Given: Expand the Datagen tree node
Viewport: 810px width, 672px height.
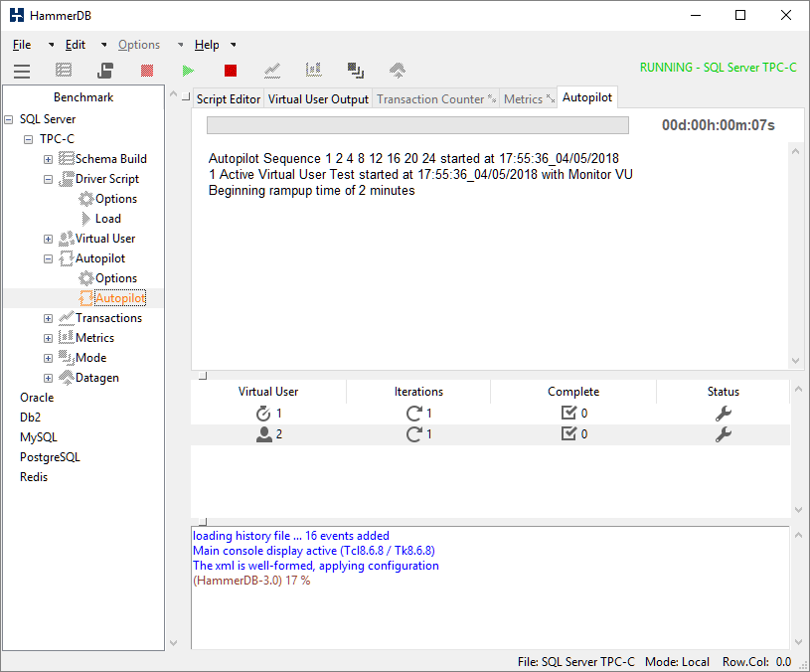Looking at the screenshot, I should click(48, 379).
